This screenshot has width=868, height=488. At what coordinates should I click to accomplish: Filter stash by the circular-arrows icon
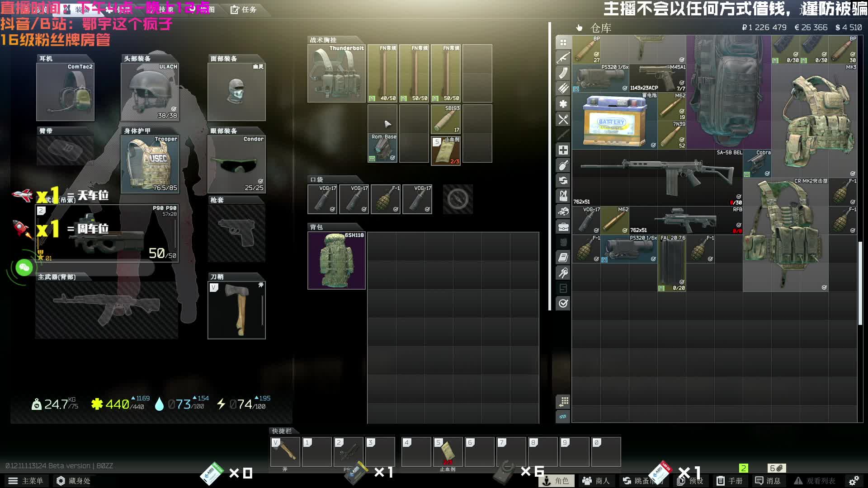tap(563, 181)
